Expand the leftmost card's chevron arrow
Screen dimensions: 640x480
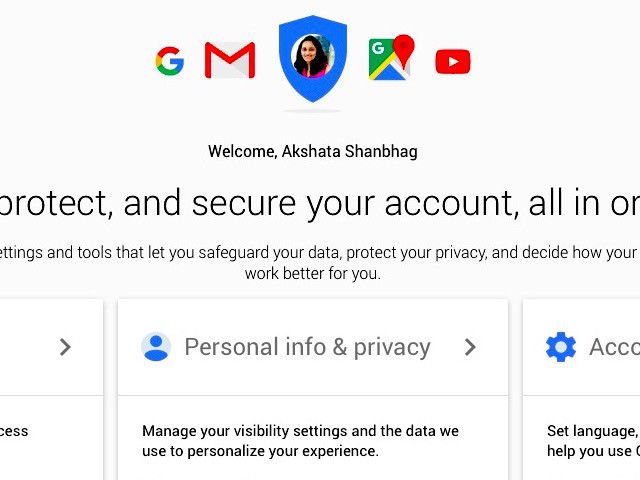click(65, 347)
